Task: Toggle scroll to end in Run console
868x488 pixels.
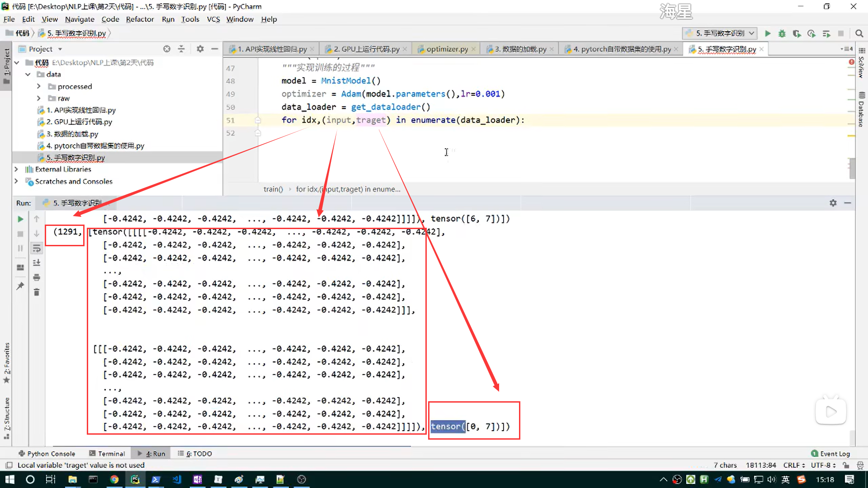Action: (37, 263)
